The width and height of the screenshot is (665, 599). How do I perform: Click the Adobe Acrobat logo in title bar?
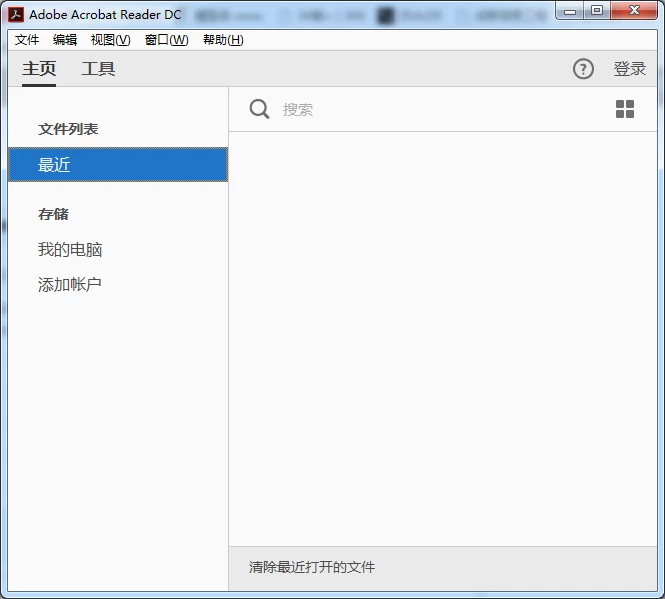coord(16,14)
